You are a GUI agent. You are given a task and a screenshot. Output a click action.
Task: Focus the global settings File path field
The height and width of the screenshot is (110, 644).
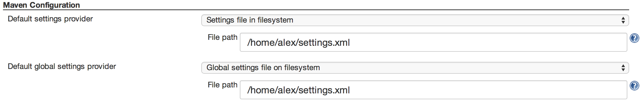coord(433,90)
